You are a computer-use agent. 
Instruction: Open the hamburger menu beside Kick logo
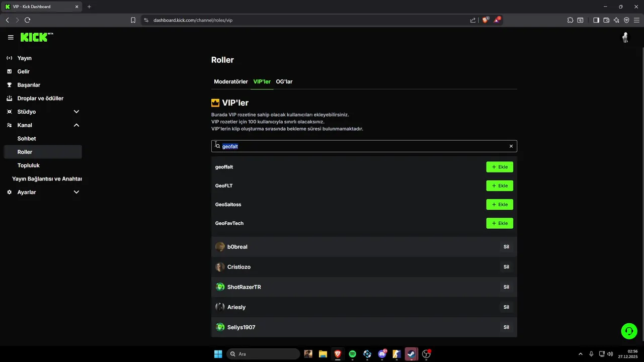(11, 37)
